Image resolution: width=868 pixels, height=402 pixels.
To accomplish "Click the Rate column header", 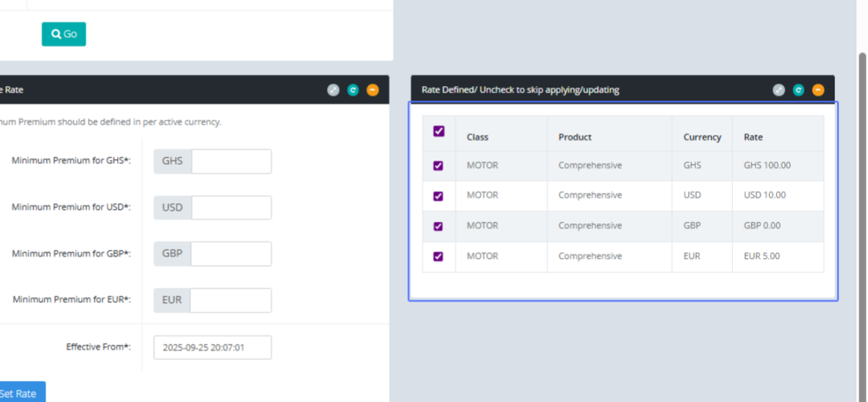I will pyautogui.click(x=753, y=137).
